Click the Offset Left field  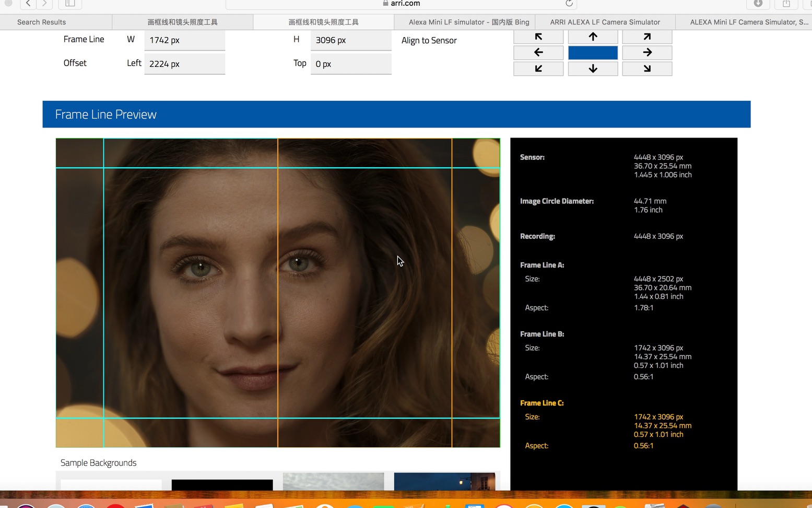(x=184, y=64)
